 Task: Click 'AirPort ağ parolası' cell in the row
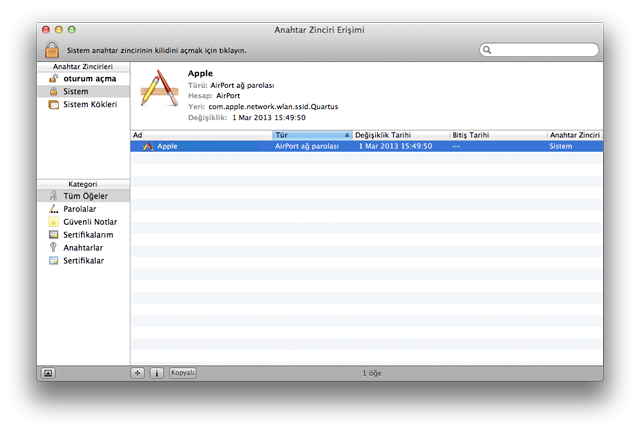pos(307,146)
